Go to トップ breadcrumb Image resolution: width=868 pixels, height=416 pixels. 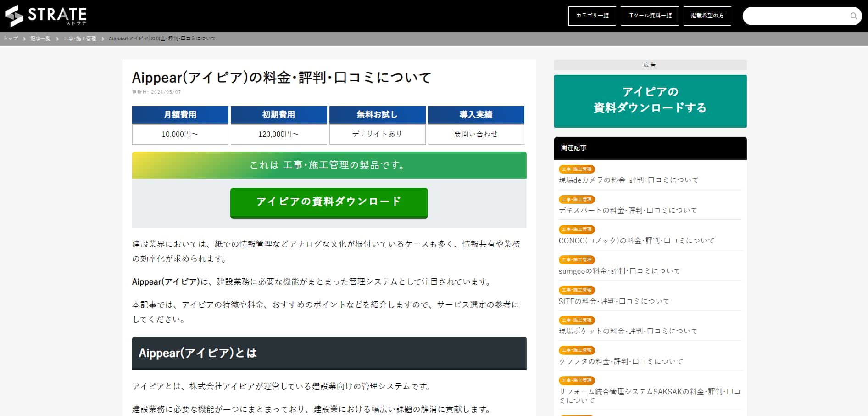point(11,39)
